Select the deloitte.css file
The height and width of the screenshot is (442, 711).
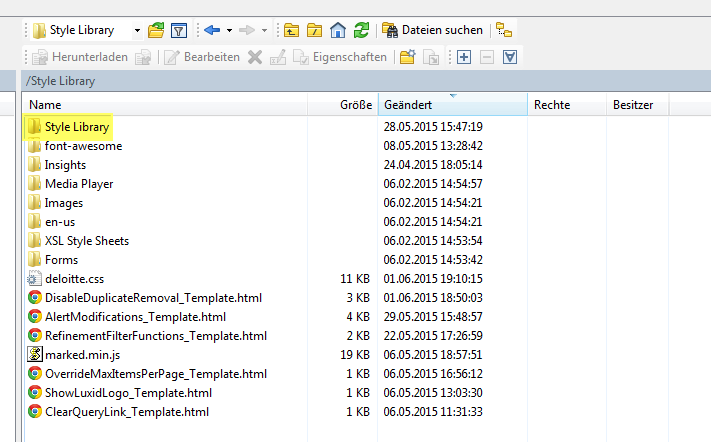coord(75,279)
